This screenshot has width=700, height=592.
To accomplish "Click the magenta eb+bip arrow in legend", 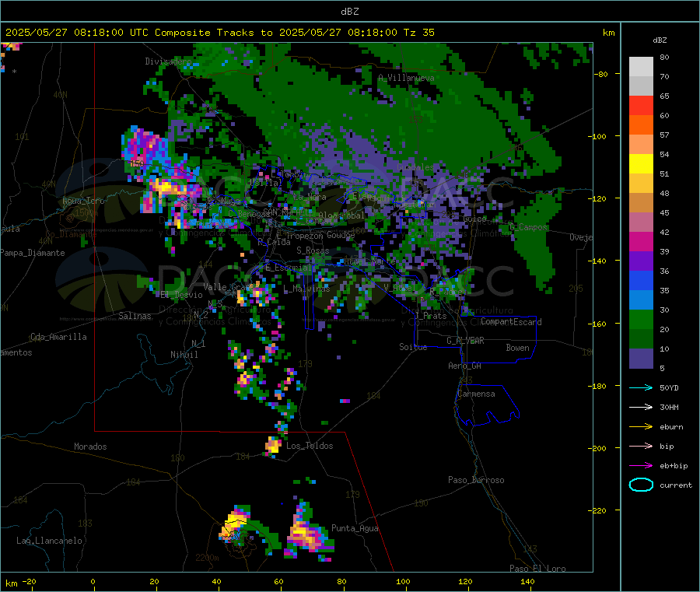I will pos(641,466).
